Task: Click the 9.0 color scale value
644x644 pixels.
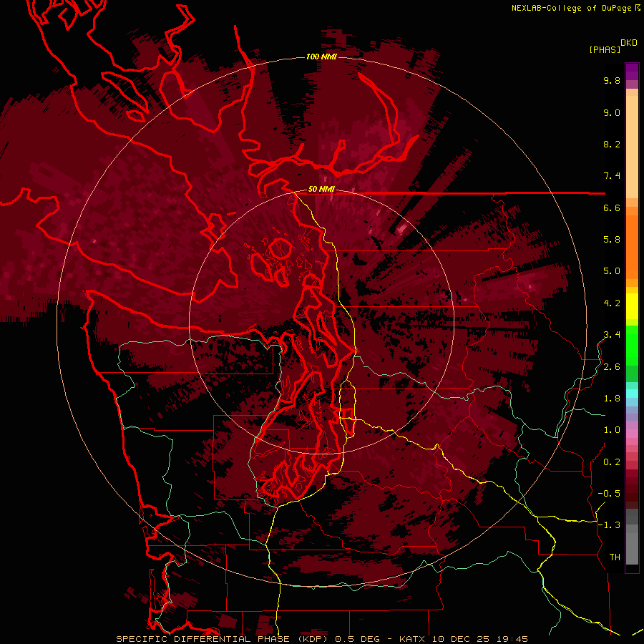Action: (x=612, y=112)
